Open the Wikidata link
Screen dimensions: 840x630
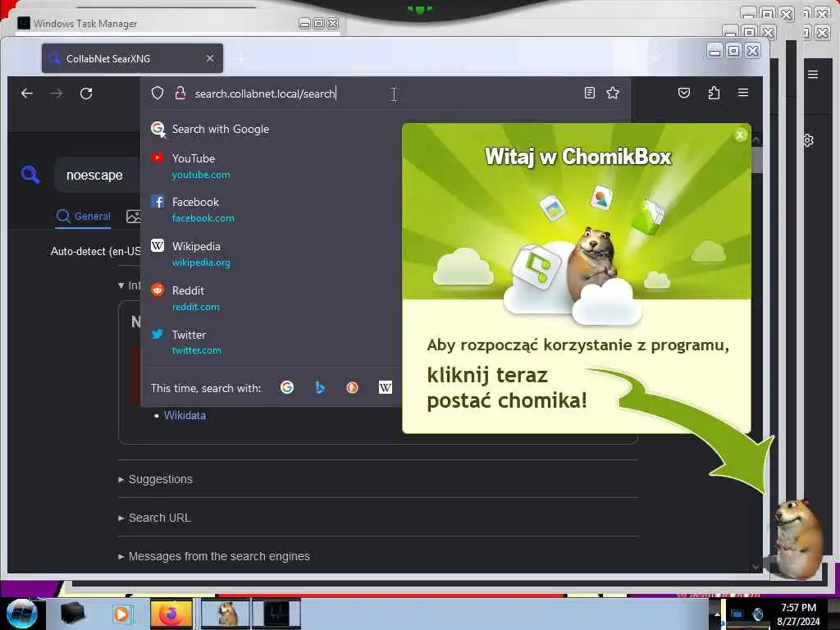tap(185, 415)
